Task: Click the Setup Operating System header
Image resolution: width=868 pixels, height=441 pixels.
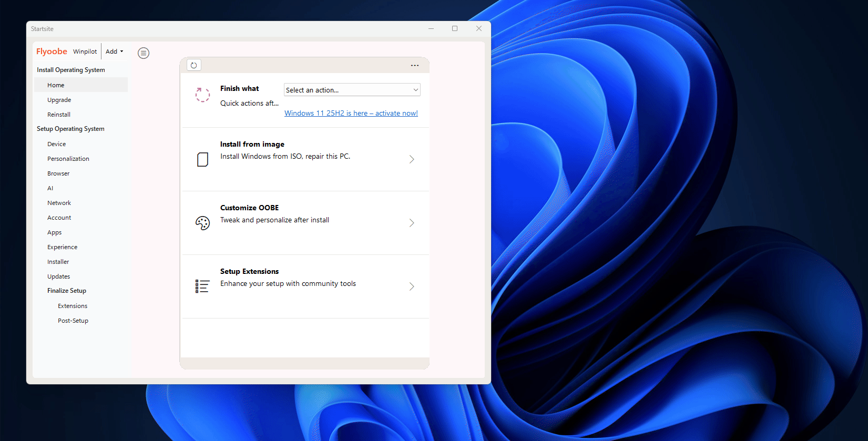Action: tap(70, 129)
